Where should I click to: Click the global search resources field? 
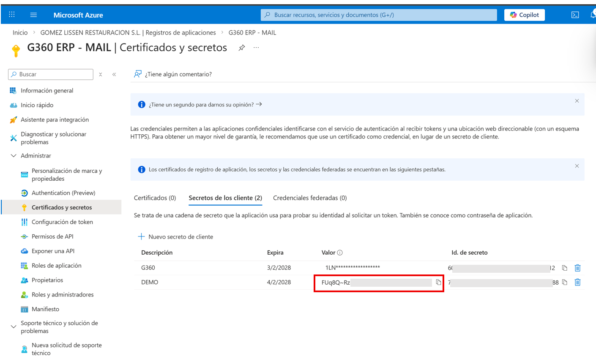(378, 15)
